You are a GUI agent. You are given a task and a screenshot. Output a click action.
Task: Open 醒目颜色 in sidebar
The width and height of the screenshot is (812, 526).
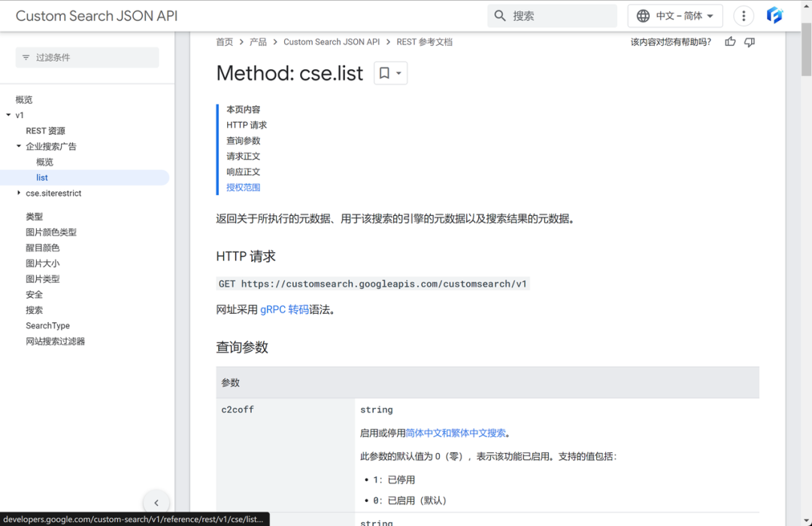click(42, 248)
